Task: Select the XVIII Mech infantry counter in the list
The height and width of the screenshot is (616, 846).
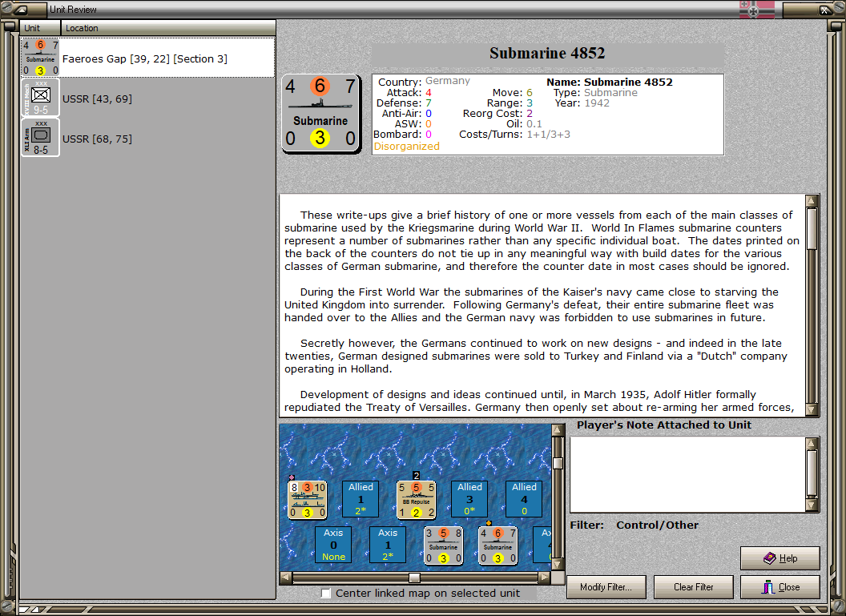Action: (x=41, y=98)
